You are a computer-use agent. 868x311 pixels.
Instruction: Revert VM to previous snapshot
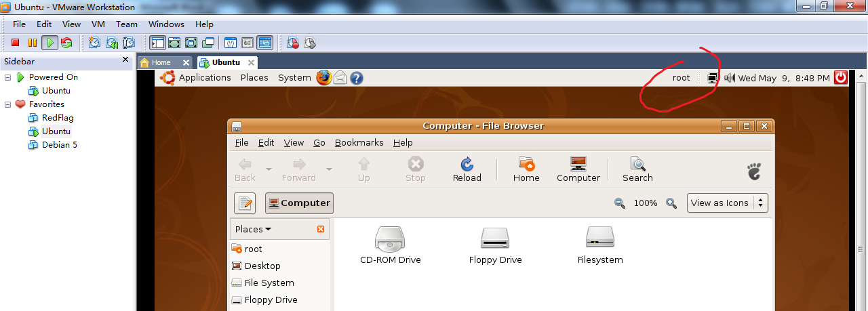(112, 43)
